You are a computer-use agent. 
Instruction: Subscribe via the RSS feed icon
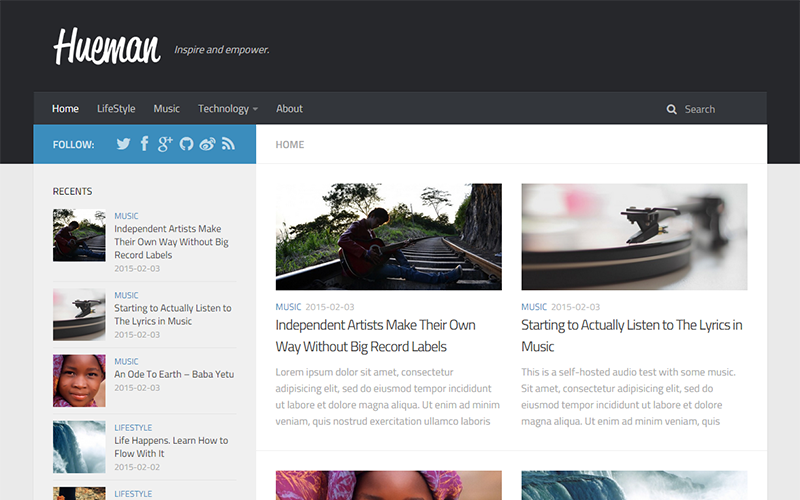pos(228,144)
